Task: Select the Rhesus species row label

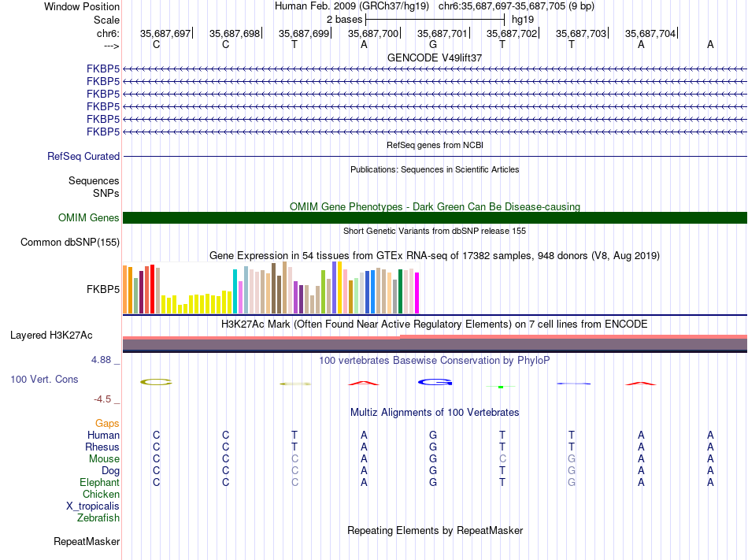Action: point(102,447)
